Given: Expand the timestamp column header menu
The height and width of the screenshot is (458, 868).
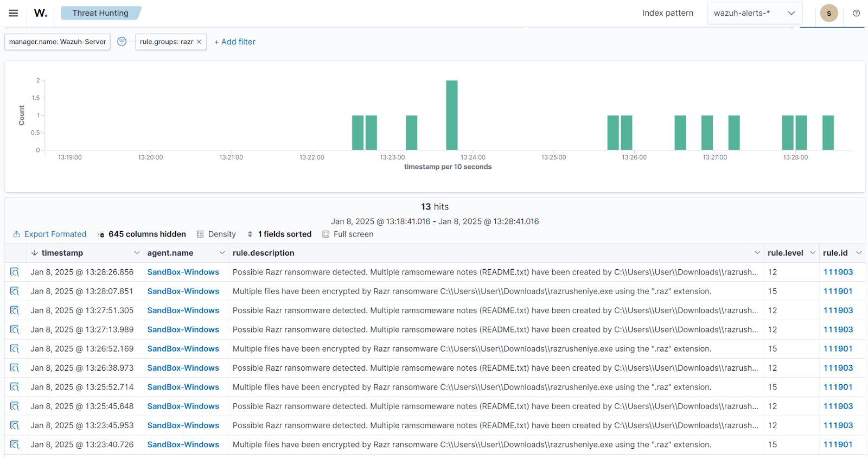Looking at the screenshot, I should click(x=137, y=253).
